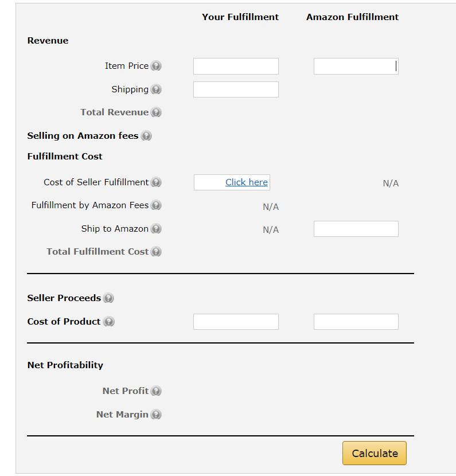Click the Total Fulfillment Cost label
Viewport: 456px width, 476px height.
point(98,252)
